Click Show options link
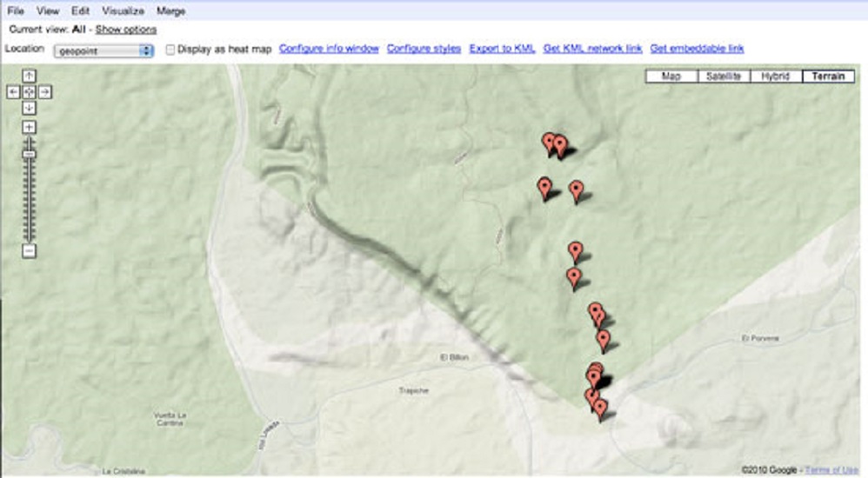Viewport: 868px width, 478px height. (125, 30)
